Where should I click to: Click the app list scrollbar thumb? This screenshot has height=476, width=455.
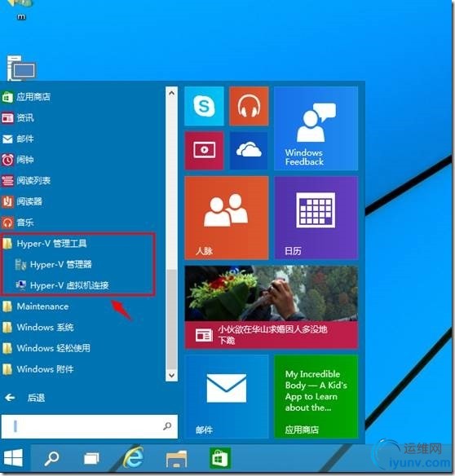(171, 319)
